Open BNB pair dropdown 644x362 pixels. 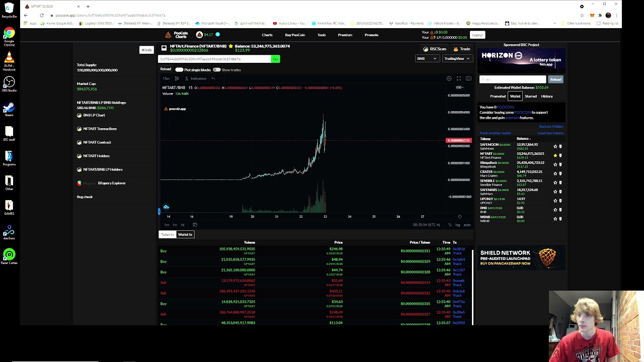(427, 59)
